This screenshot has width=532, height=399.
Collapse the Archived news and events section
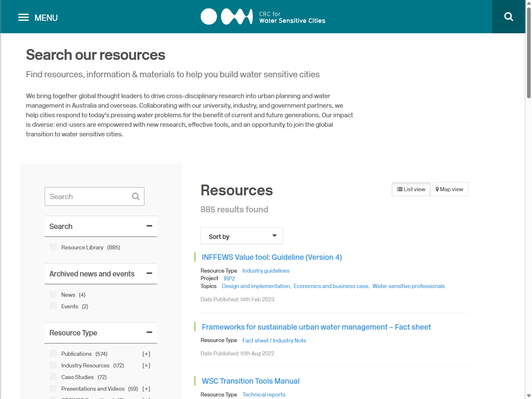(x=149, y=273)
